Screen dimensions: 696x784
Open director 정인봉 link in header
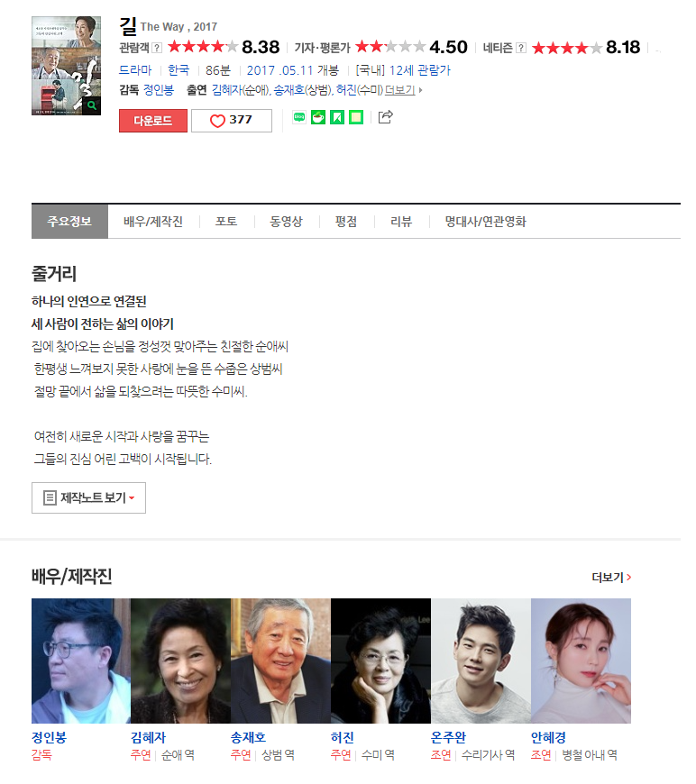coord(159,90)
